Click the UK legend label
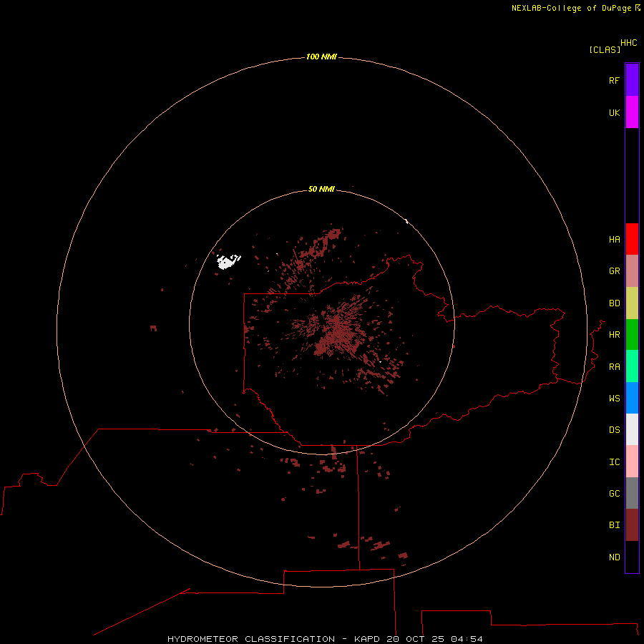The image size is (644, 644). tap(614, 113)
